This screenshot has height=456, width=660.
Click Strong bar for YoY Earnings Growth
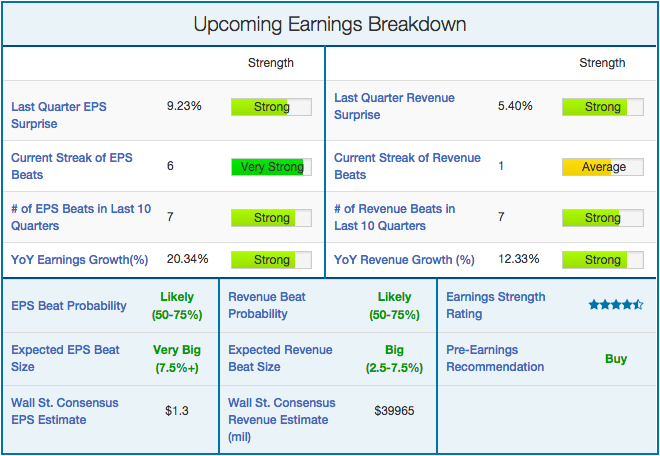[271, 260]
